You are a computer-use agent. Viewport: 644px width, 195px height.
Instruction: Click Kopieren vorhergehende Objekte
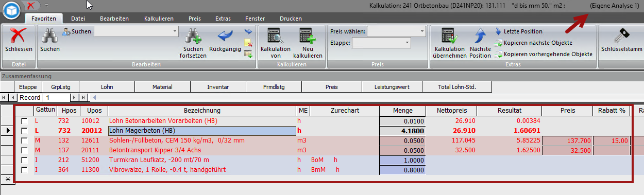[543, 54]
